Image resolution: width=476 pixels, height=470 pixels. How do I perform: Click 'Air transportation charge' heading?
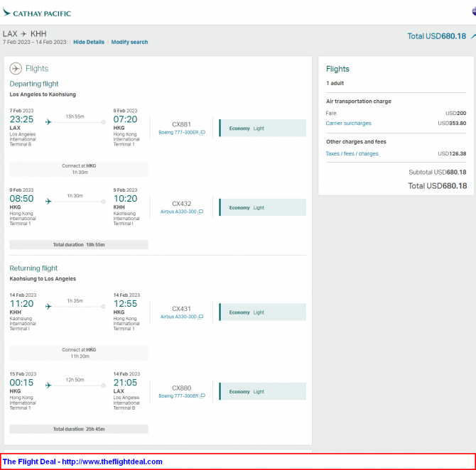coord(359,102)
